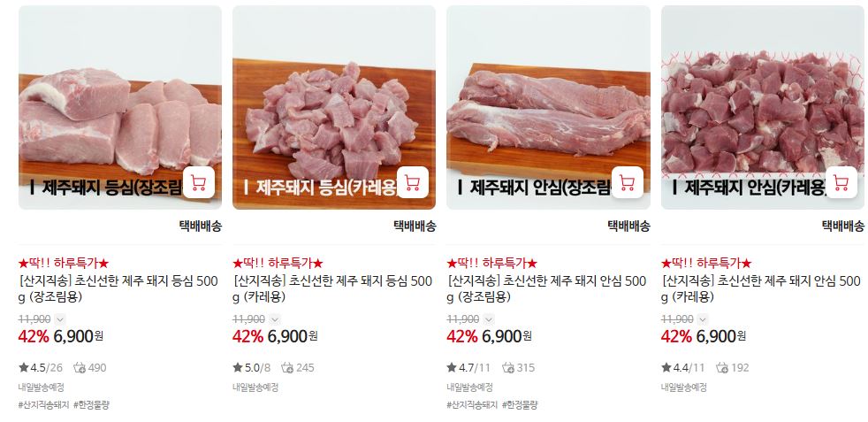
Task: Open the 제주 돼지 안심 500g (카레용) title
Action: pyautogui.click(x=761, y=289)
